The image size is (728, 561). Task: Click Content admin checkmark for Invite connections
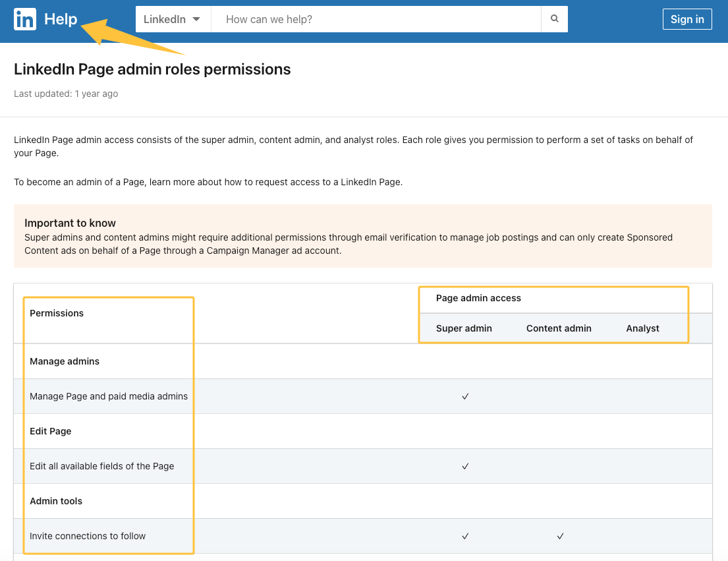click(x=561, y=536)
